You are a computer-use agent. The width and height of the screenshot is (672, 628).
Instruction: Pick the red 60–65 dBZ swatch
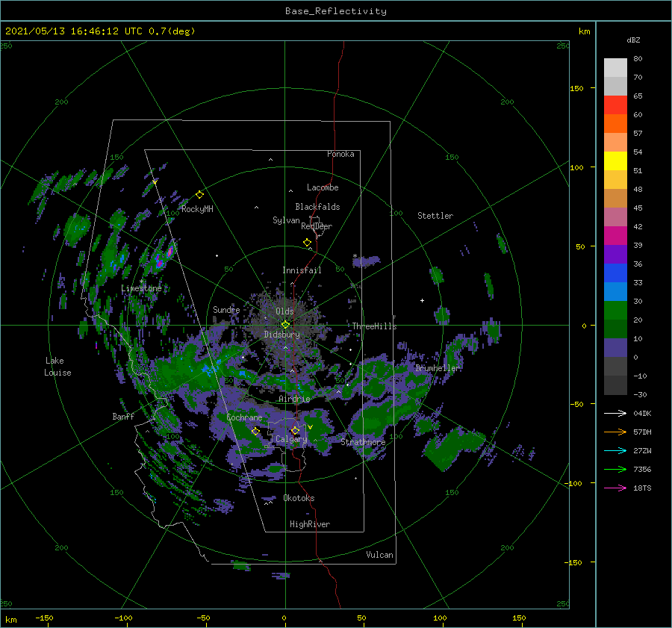pos(615,105)
